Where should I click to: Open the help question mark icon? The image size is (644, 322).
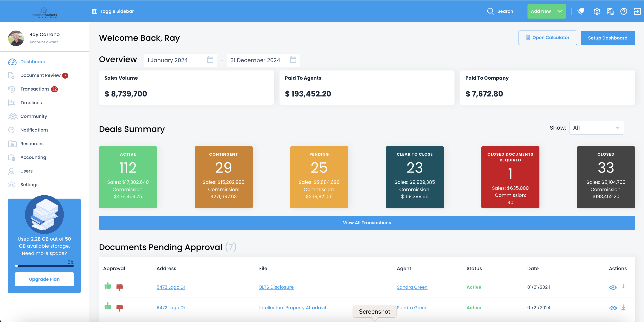click(624, 11)
